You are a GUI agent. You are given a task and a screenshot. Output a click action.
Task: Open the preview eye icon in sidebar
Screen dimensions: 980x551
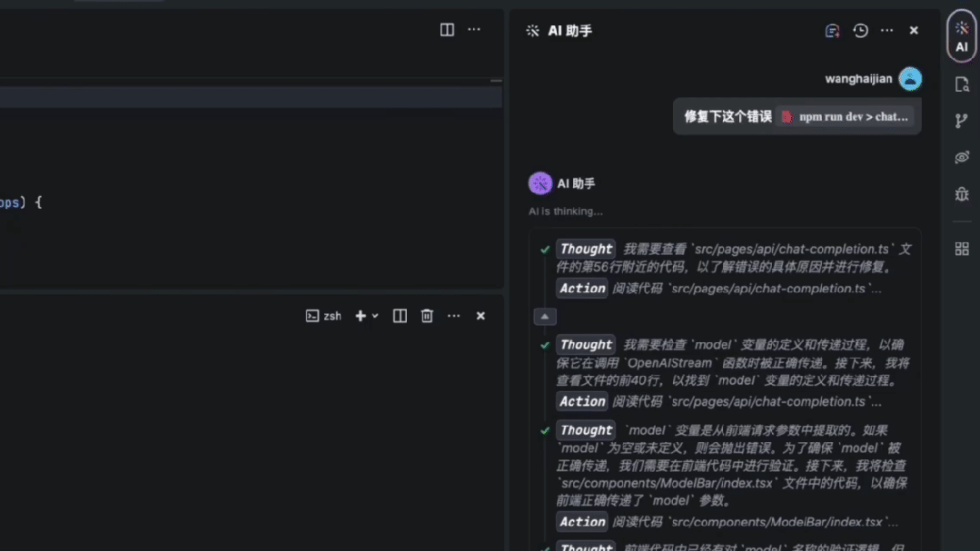[x=962, y=157]
